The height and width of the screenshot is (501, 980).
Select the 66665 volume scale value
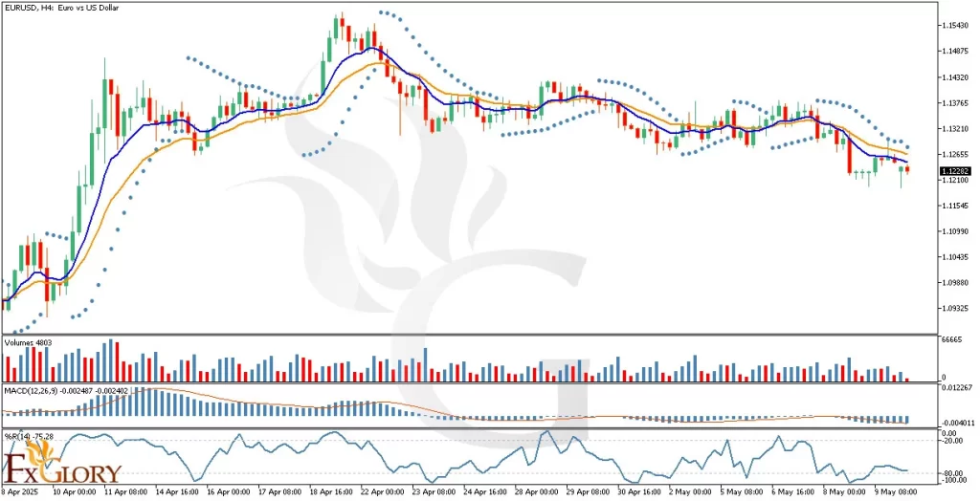coord(952,340)
